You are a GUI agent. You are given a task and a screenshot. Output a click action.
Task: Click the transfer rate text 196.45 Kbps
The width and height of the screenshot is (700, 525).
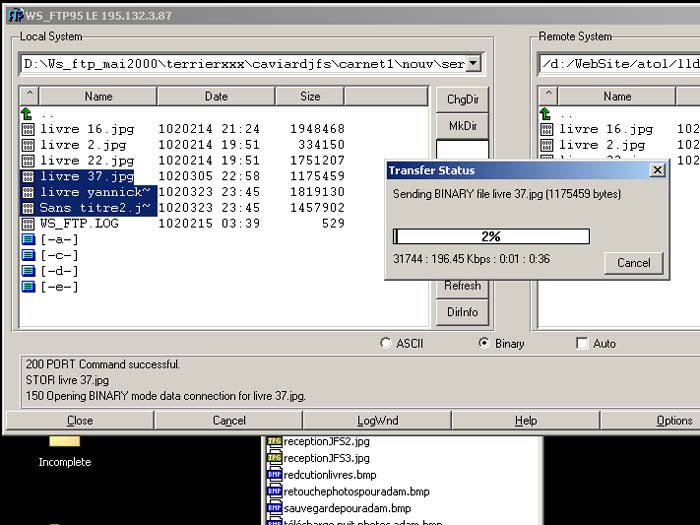[461, 259]
